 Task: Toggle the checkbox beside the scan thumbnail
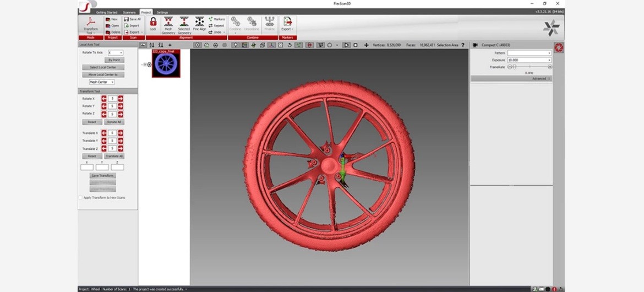coord(145,64)
